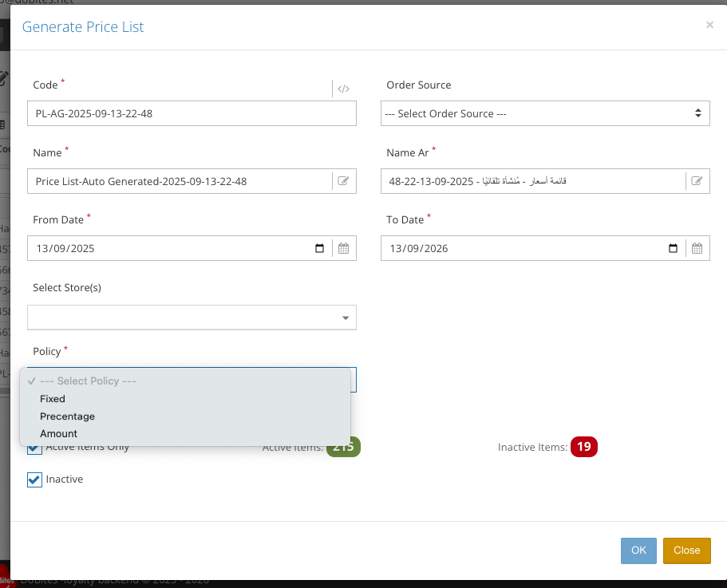Viewport: 727px width, 588px height.
Task: Open the From Date calendar addon icon
Action: (x=344, y=249)
